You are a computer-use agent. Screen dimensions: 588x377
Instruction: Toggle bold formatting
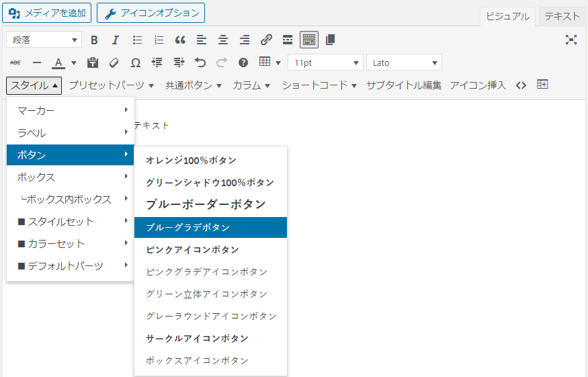click(x=94, y=40)
